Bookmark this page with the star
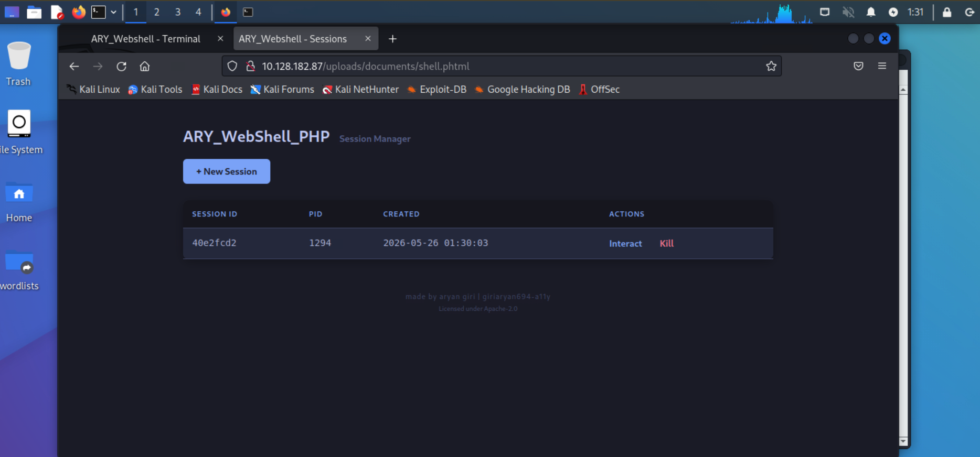The image size is (980, 457). tap(771, 66)
